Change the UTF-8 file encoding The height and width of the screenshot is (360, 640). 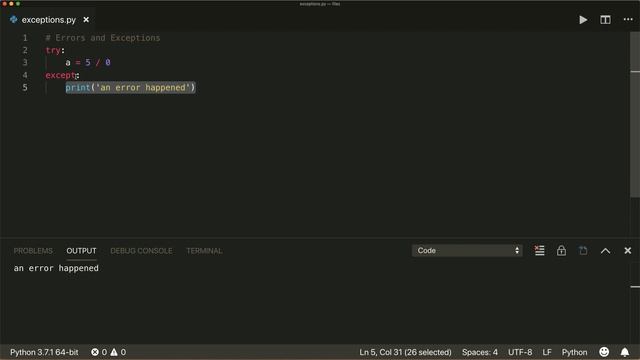pyautogui.click(x=520, y=352)
